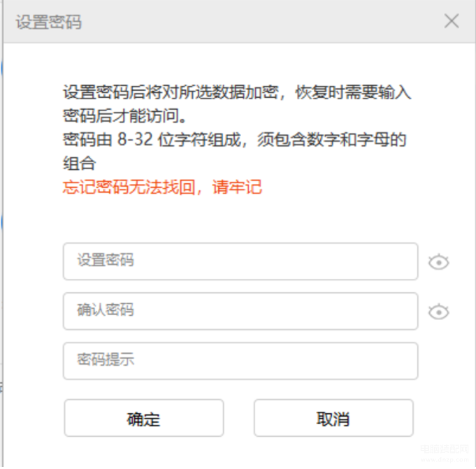Click the 密码后才能访问 text line

pos(124,116)
